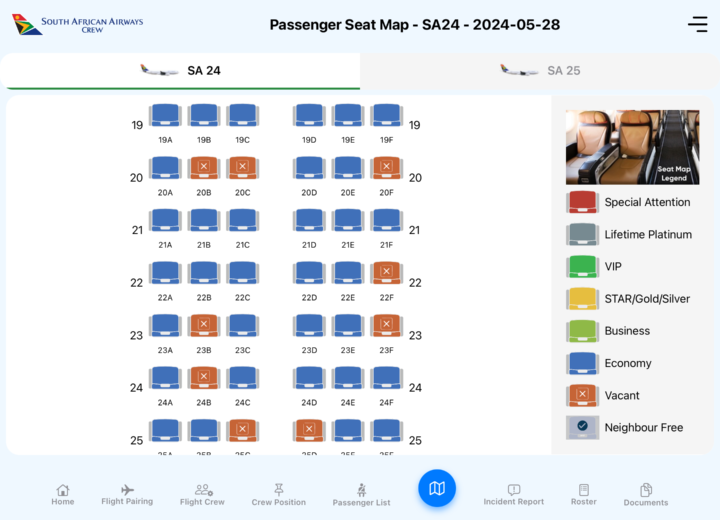The width and height of the screenshot is (720, 520).
Task: Tap the blue seat map button
Action: coord(437,488)
